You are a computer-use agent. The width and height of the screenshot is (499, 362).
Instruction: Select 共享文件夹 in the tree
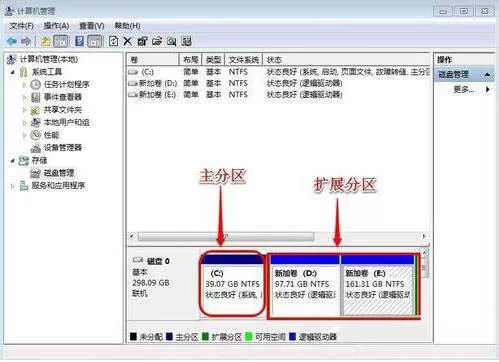point(63,110)
